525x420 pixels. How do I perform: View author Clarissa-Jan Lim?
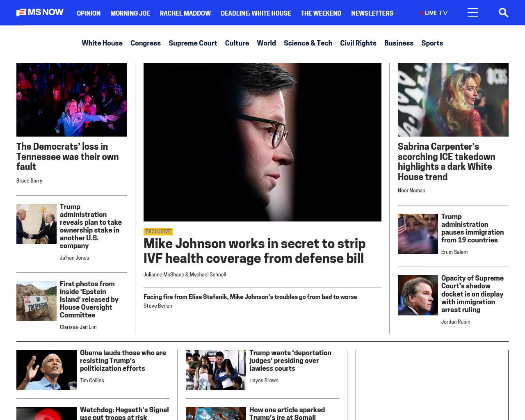pyautogui.click(x=78, y=327)
